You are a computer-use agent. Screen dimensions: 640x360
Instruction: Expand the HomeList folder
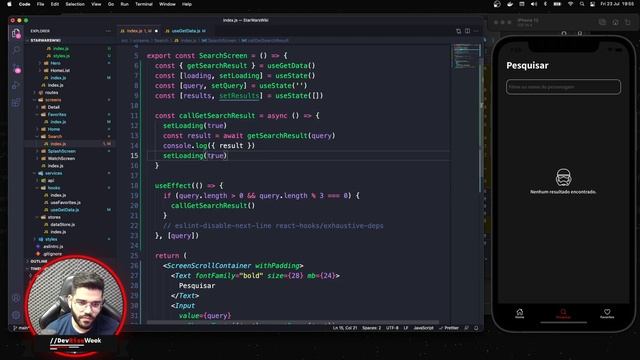60,71
